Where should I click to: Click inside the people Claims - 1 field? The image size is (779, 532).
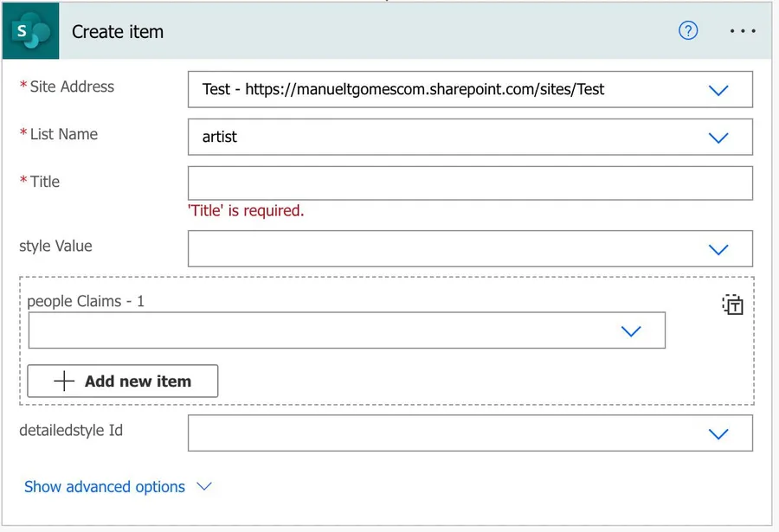pos(320,331)
